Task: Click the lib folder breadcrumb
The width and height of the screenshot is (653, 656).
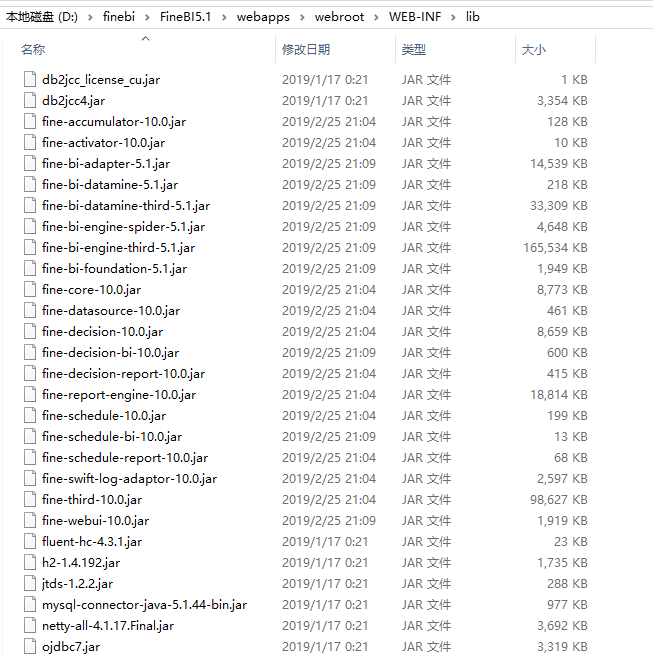Action: [473, 17]
